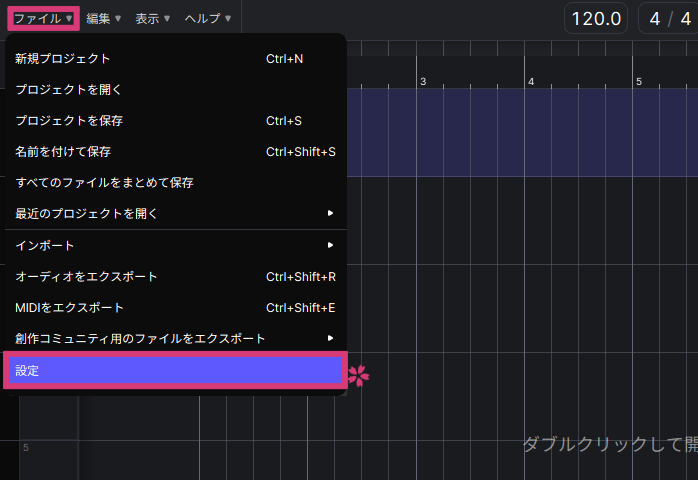Open the 表示 dropdown menu

[153, 18]
